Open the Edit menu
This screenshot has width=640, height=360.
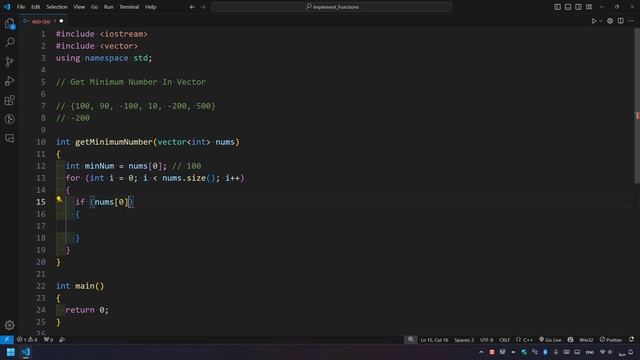pos(36,7)
